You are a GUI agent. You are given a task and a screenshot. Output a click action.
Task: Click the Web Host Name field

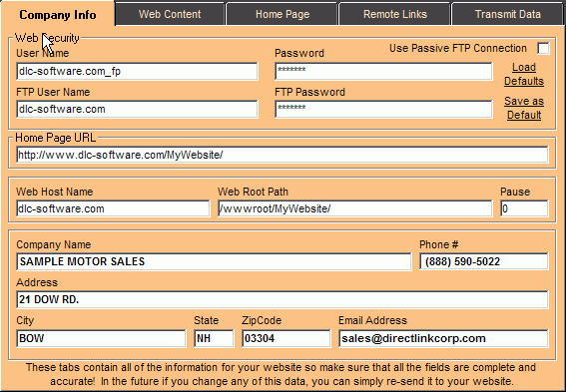pyautogui.click(x=113, y=208)
